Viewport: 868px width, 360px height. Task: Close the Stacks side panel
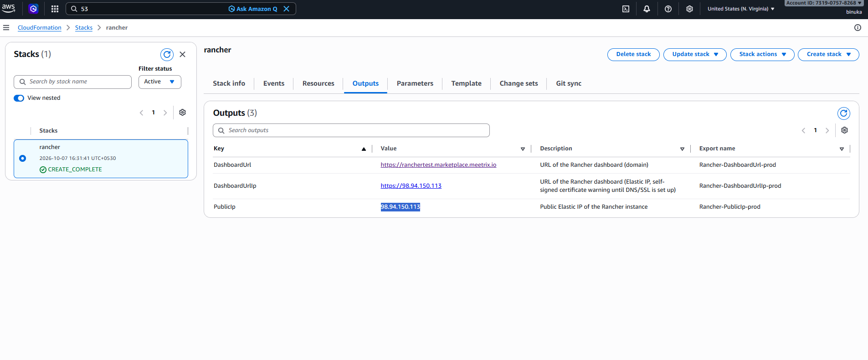tap(182, 54)
